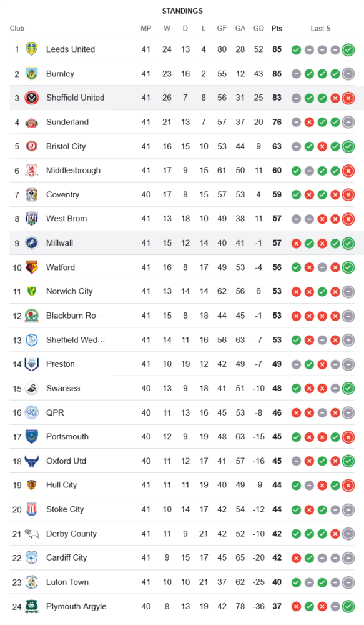Click the Sheffield United club crest
This screenshot has height=625, width=364.
click(x=32, y=97)
